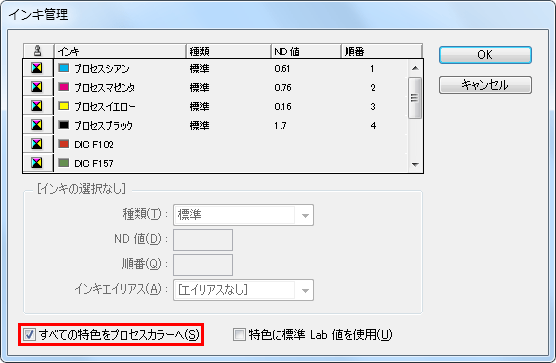This screenshot has height=363, width=556.
Task: Select the プロセスシアン ink name
Action: pyautogui.click(x=102, y=68)
